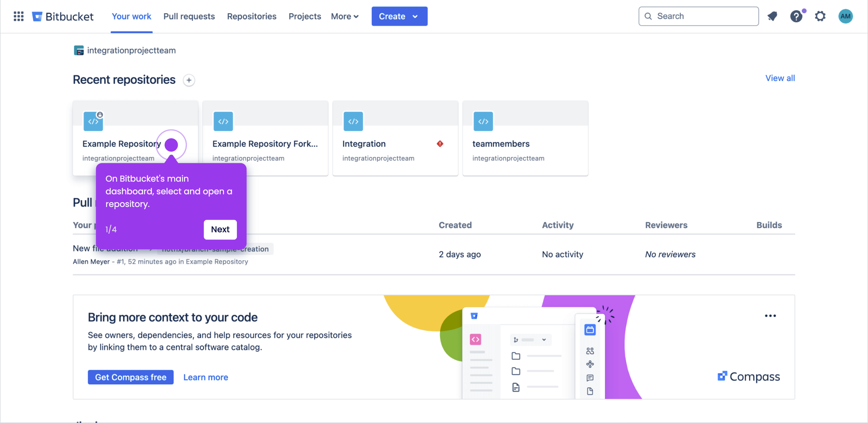Click the Integration repository code icon
This screenshot has height=423, width=868.
pos(353,121)
